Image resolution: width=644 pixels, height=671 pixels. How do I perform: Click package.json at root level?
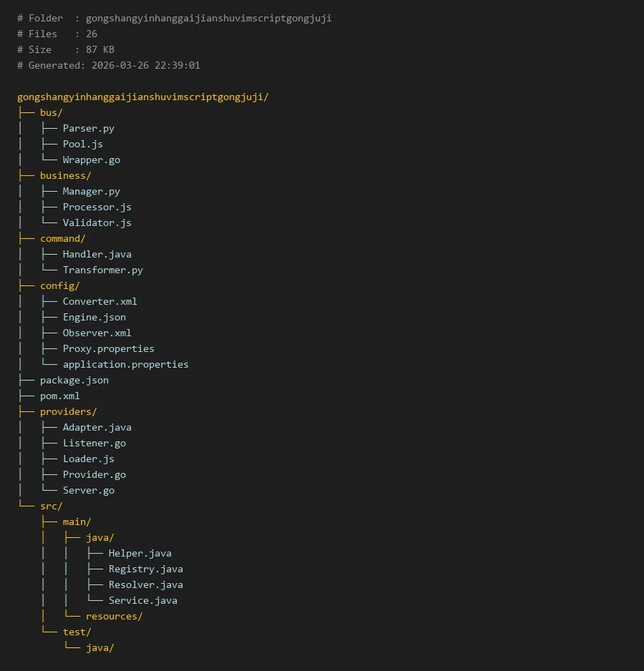coord(74,380)
